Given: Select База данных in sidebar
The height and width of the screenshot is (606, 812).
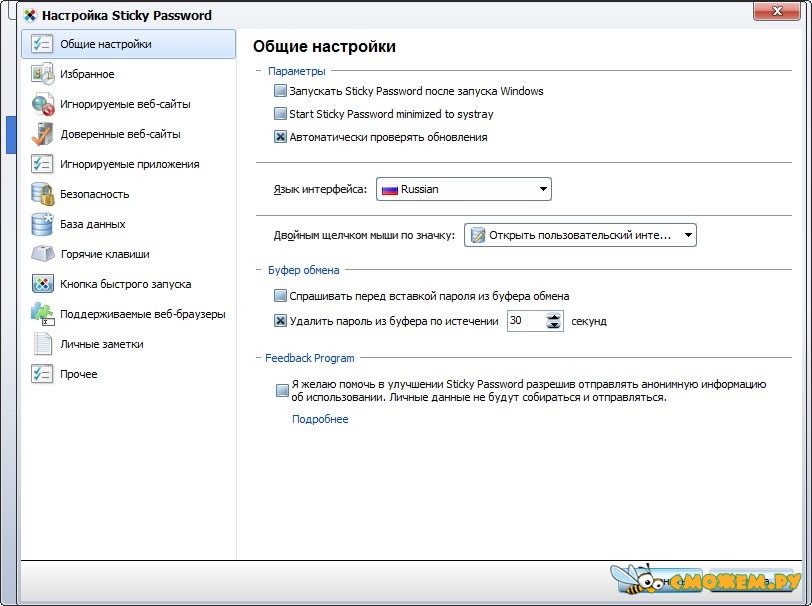Looking at the screenshot, I should pos(128,224).
